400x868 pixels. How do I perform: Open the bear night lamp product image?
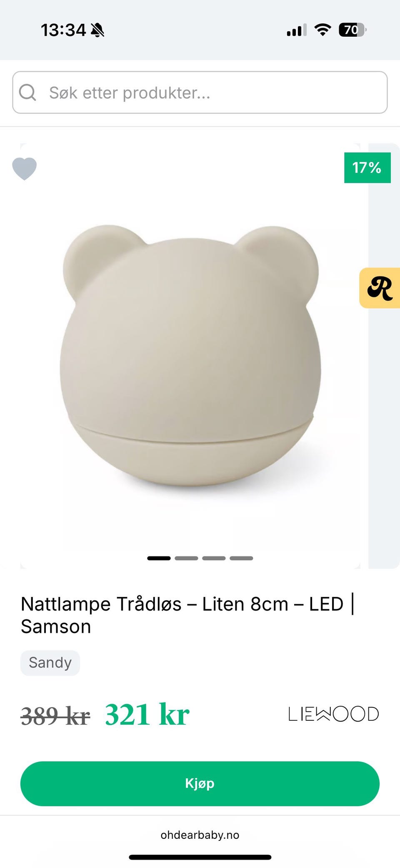click(x=190, y=356)
